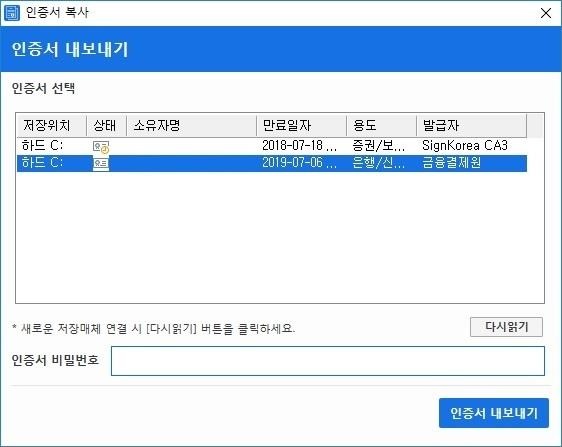Click the certificate copy app icon in title bar

[x=12, y=13]
